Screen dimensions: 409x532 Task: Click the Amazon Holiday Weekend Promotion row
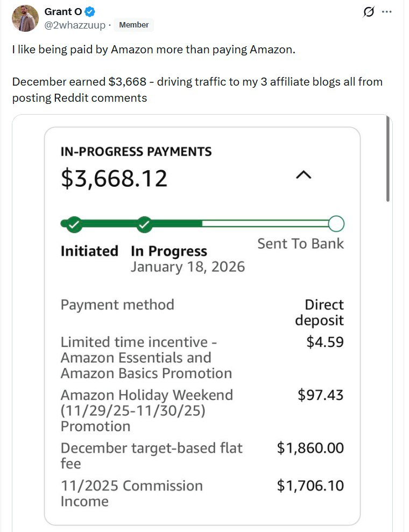point(202,410)
